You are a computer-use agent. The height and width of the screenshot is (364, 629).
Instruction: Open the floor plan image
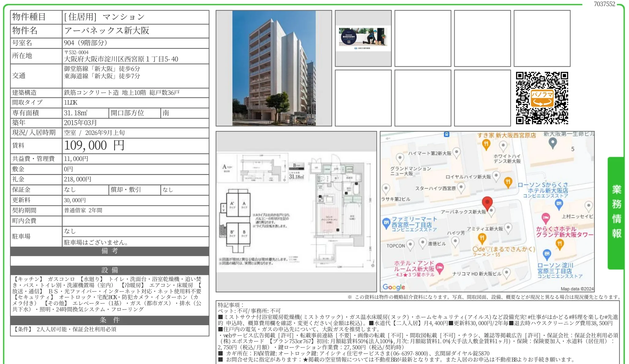coord(296,212)
